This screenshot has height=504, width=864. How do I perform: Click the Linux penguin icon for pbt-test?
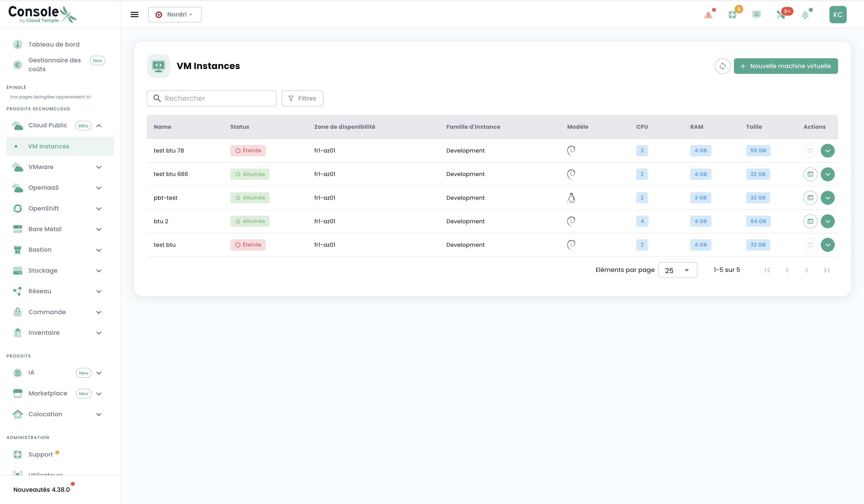(x=571, y=198)
